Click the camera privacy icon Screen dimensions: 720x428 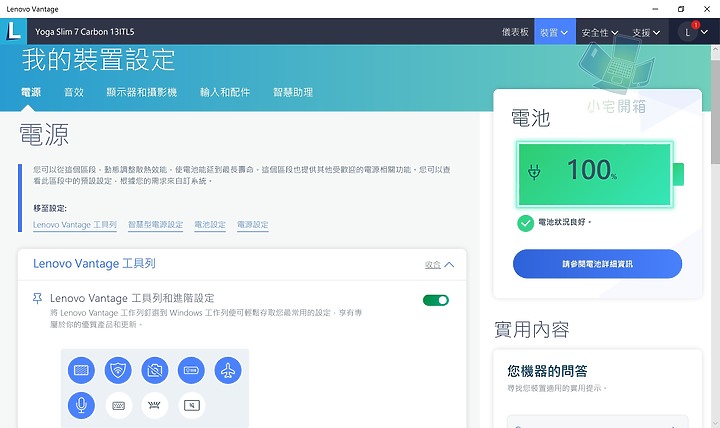155,370
